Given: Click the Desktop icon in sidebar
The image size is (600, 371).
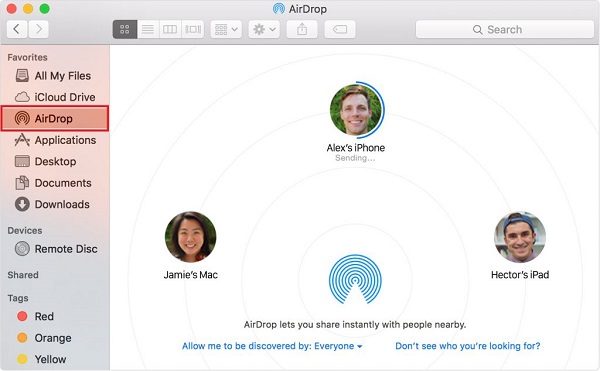Looking at the screenshot, I should click(x=22, y=161).
